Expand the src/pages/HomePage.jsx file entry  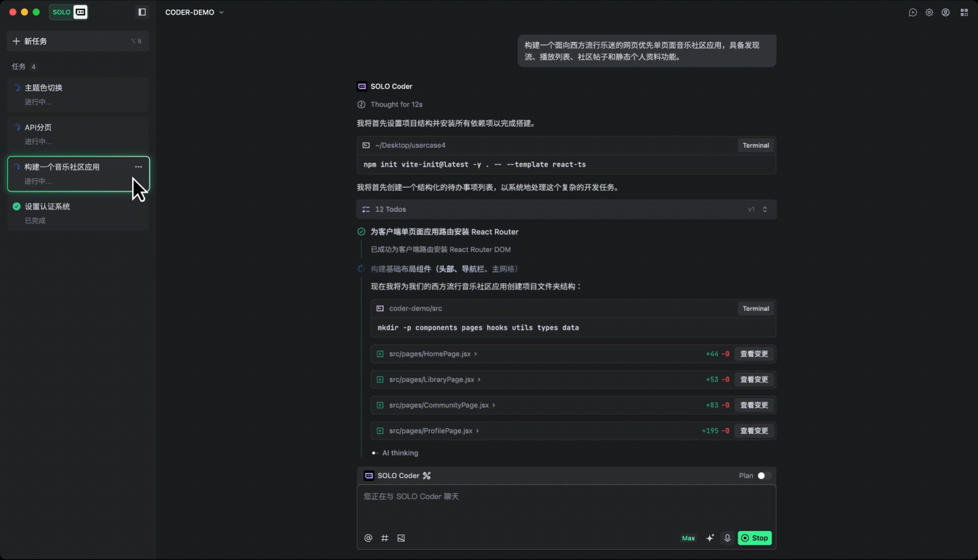[x=476, y=354]
